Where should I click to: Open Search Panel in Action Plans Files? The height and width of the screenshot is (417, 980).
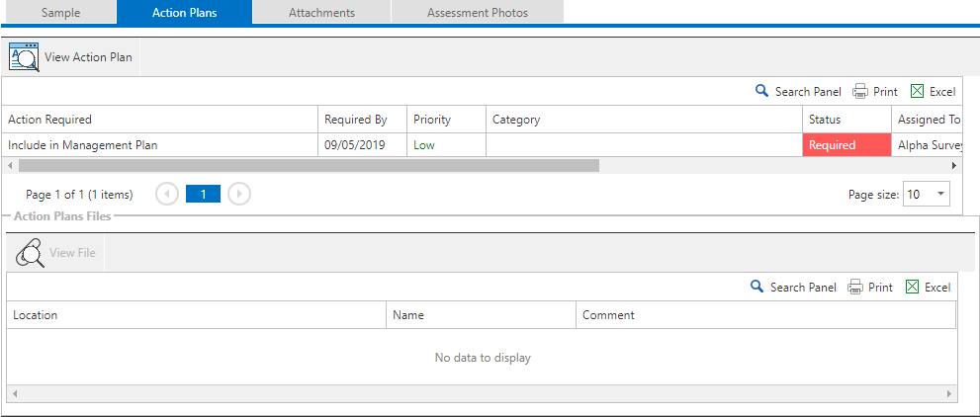click(793, 288)
